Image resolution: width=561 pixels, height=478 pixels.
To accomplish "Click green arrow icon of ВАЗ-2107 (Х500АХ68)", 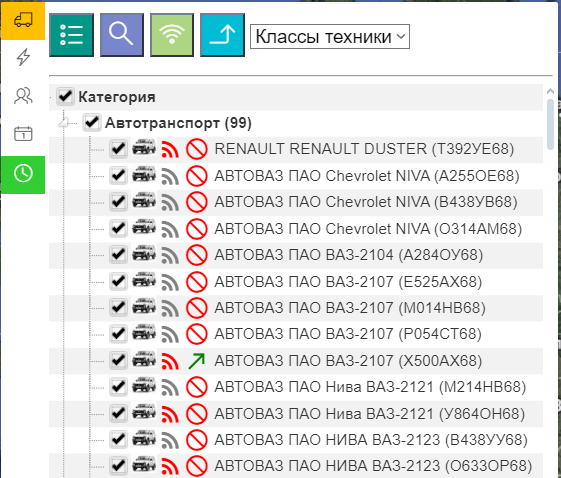I will pos(196,361).
